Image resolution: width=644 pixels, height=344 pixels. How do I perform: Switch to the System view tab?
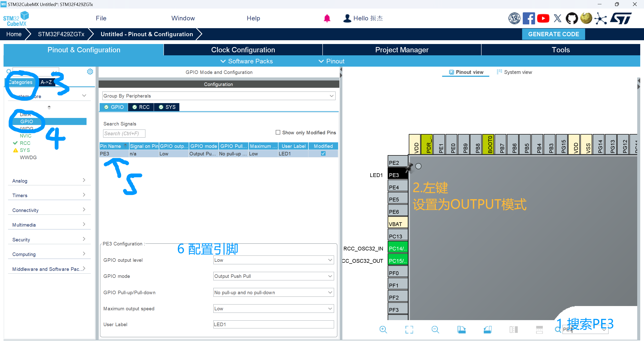(x=514, y=72)
